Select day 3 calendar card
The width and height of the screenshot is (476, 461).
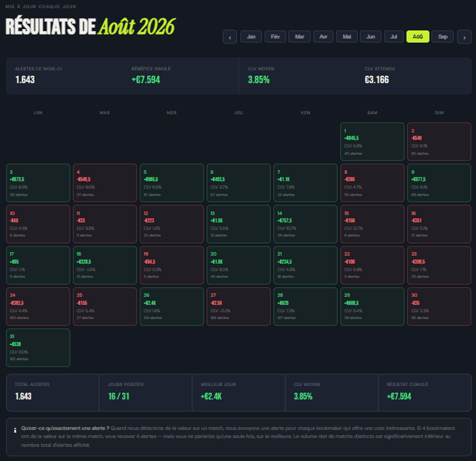[38, 183]
